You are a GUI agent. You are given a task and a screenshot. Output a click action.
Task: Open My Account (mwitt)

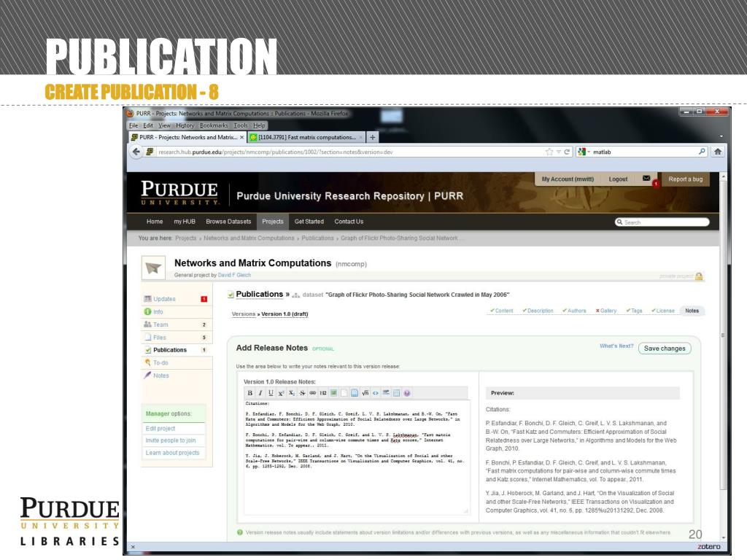568,179
